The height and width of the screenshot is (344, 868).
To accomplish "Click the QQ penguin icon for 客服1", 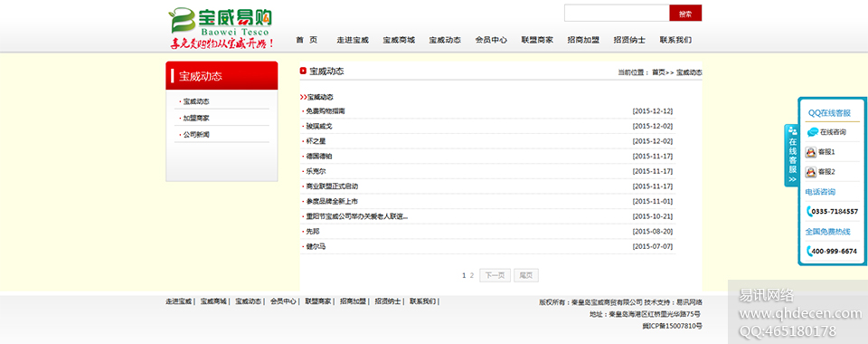I will coord(811,152).
